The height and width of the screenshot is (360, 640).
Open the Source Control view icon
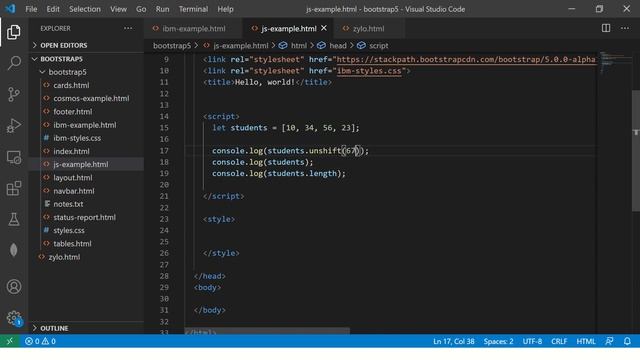[x=14, y=94]
